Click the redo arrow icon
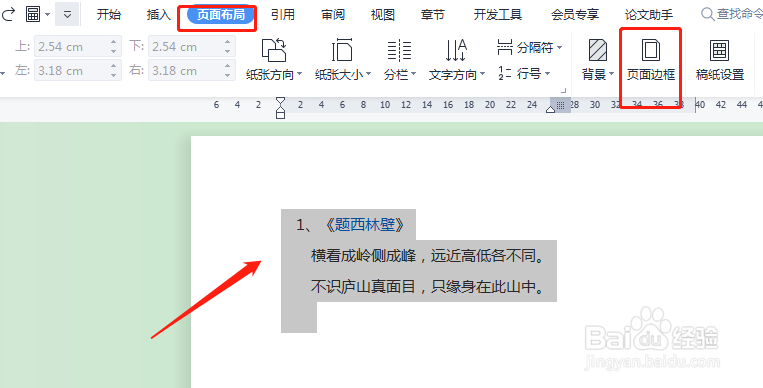This screenshot has height=388, width=763. (8, 15)
